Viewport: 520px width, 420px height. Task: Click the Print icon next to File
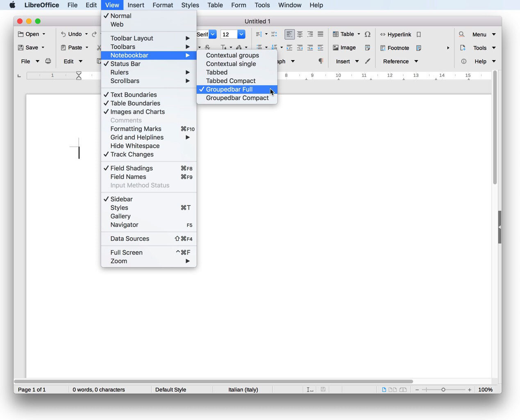pyautogui.click(x=48, y=61)
